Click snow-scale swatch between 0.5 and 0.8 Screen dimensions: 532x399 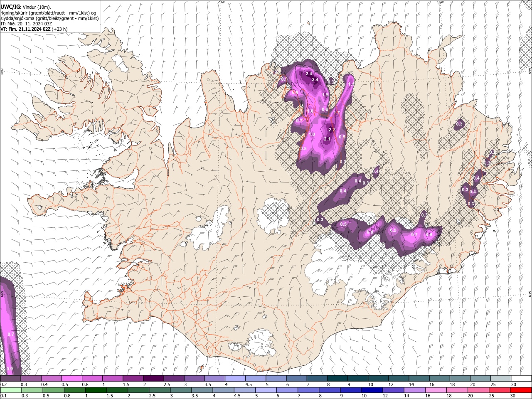[x=71, y=379]
